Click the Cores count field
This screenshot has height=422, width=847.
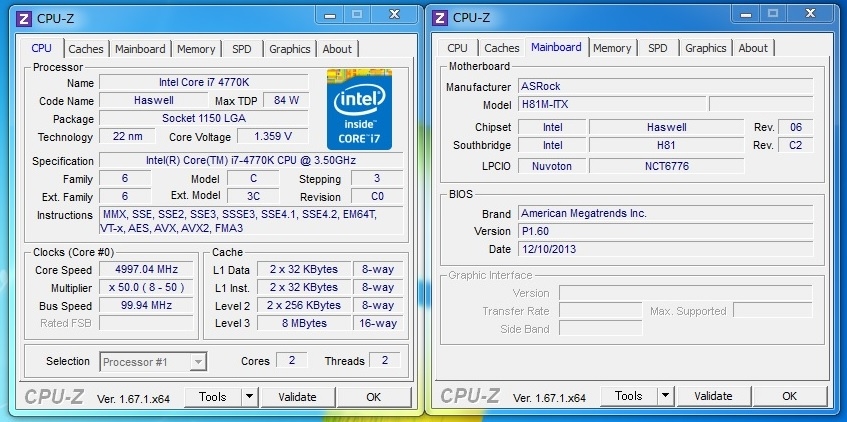click(x=292, y=360)
